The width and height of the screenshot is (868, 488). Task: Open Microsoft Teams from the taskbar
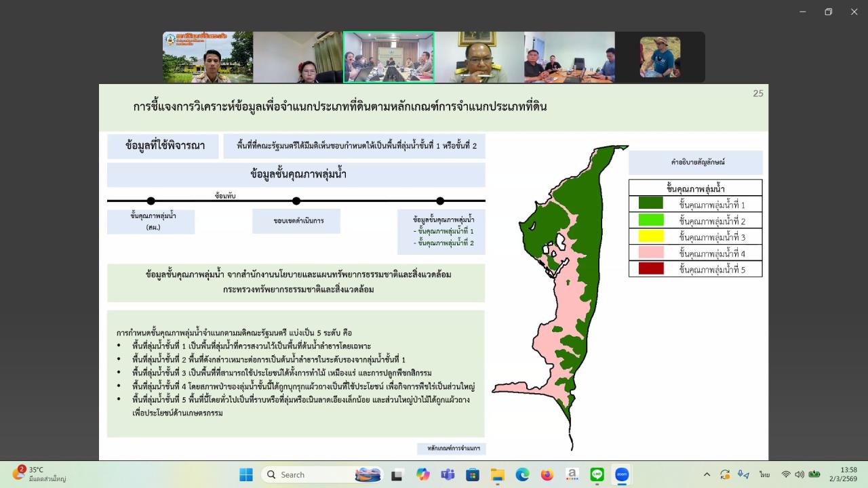(x=448, y=474)
